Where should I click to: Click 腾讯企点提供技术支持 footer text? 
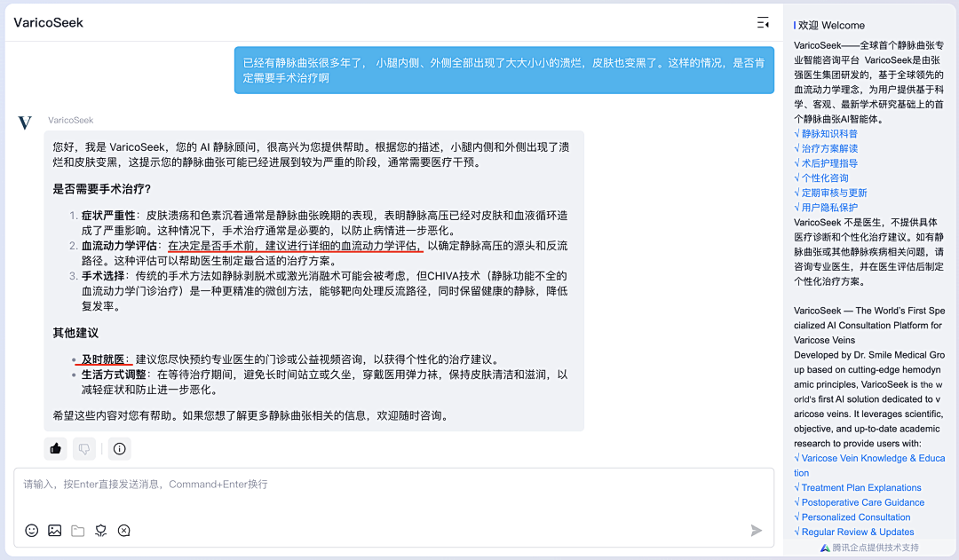tap(876, 548)
